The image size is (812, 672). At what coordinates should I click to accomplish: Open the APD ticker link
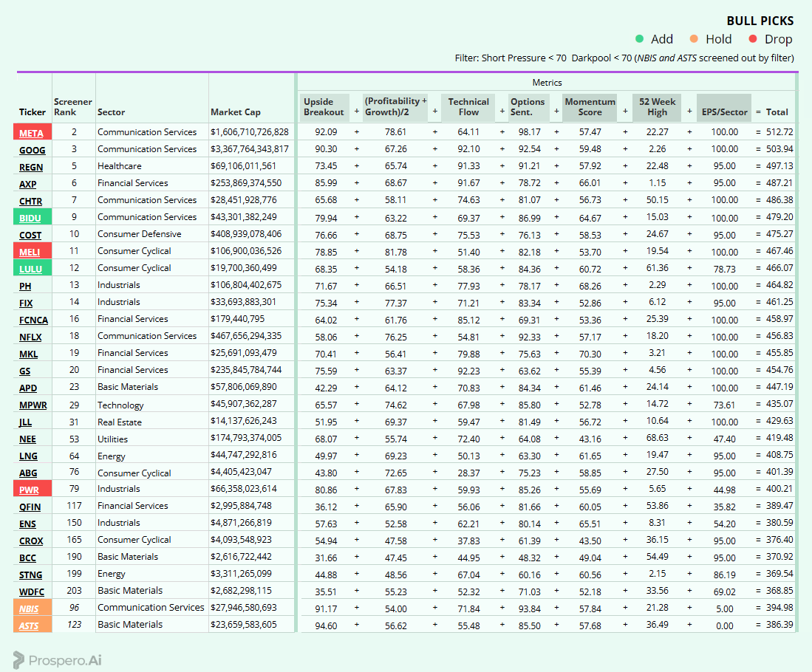28,388
